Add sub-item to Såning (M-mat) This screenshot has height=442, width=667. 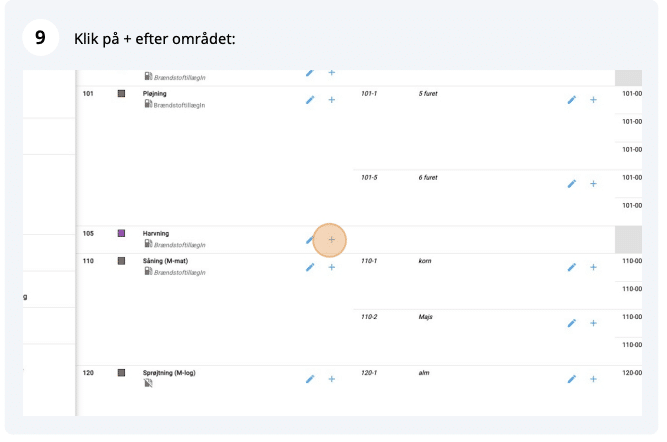click(332, 267)
